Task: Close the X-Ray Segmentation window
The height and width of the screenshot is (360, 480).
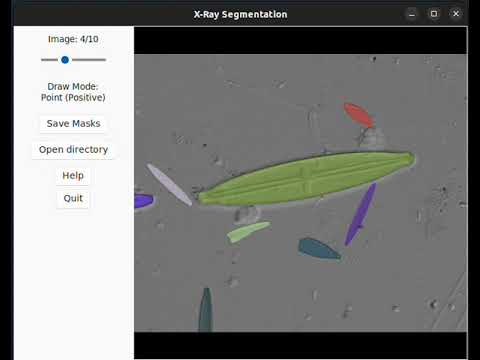Action: (x=456, y=14)
